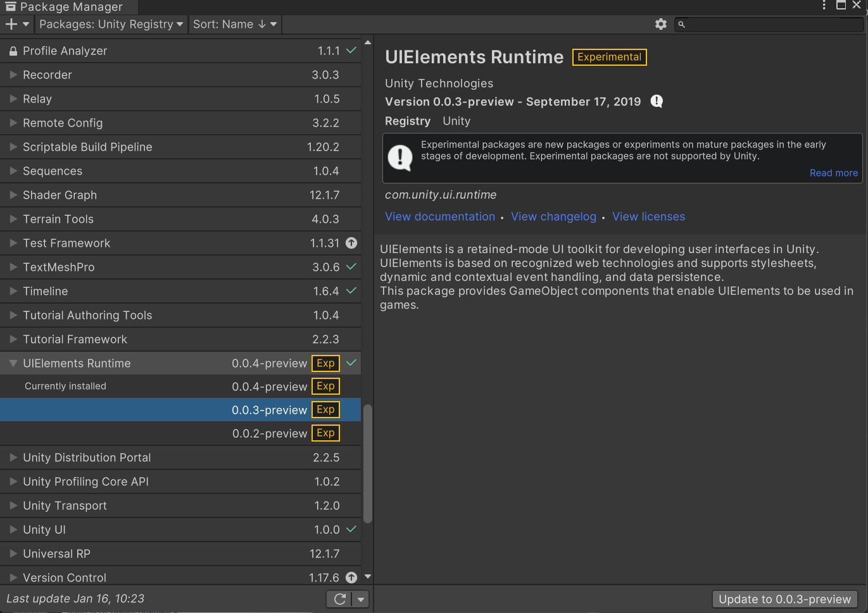Viewport: 868px width, 613px height.
Task: Open View changelog link
Action: coord(553,216)
